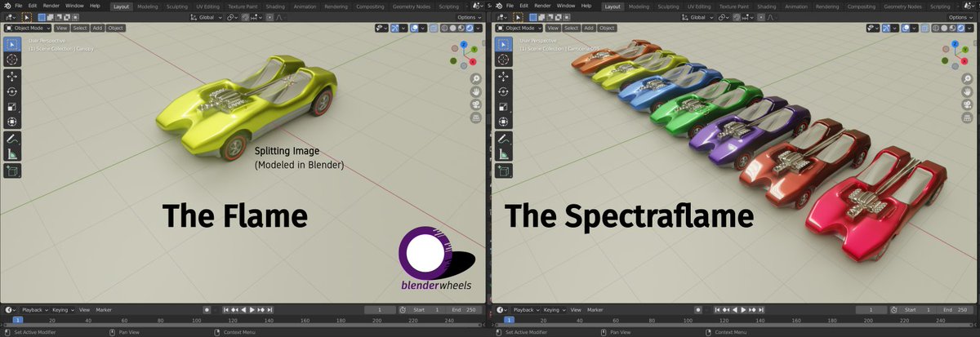Open Keying dropdown in right timeline
Screen dimensions: 980x337
coord(553,310)
